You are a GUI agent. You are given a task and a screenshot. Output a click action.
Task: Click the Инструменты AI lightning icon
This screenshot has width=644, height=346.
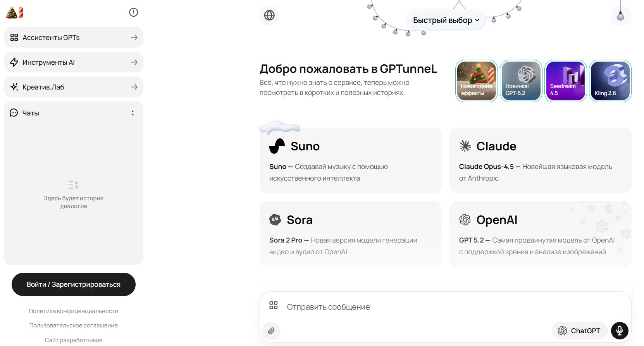coord(14,62)
